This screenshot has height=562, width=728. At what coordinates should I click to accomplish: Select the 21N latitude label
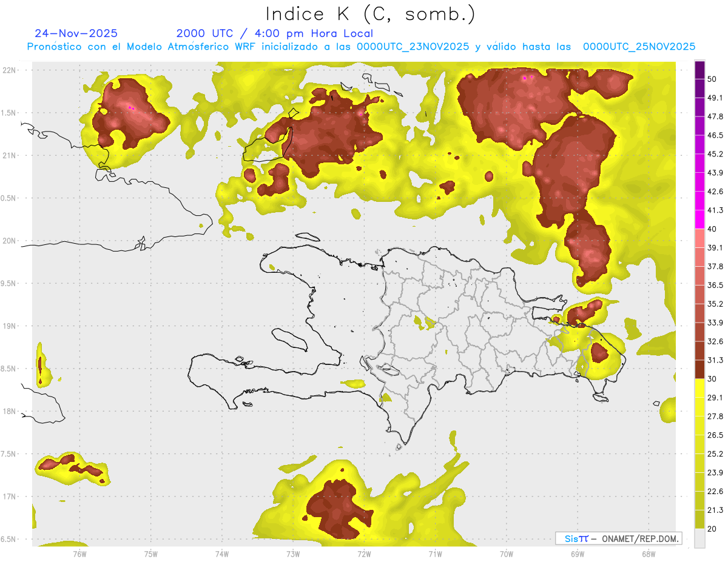[x=9, y=155]
